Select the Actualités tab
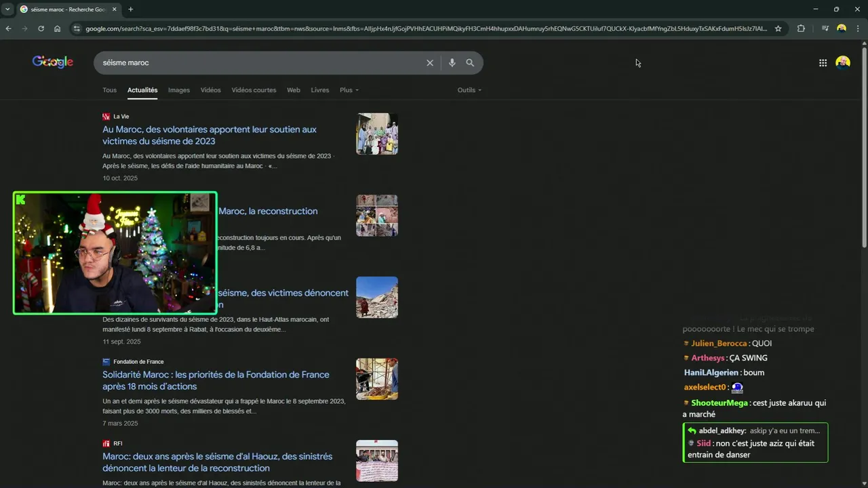868x488 pixels. coord(142,90)
